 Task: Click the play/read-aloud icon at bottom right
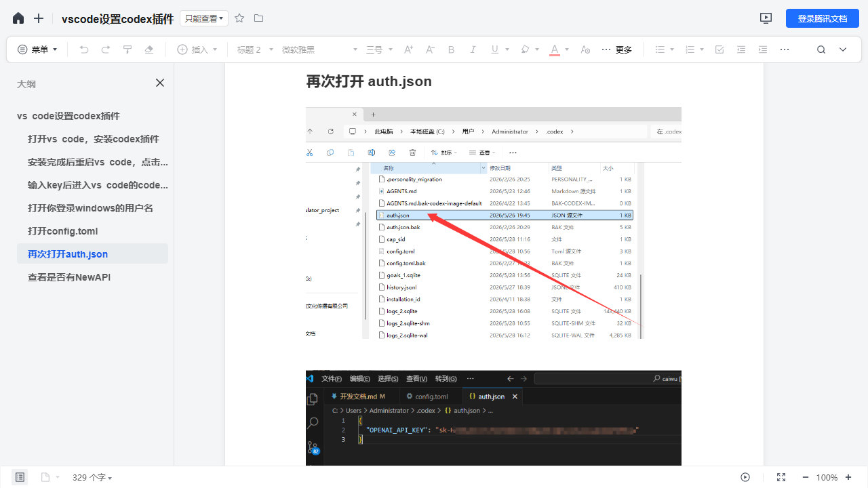pos(745,477)
